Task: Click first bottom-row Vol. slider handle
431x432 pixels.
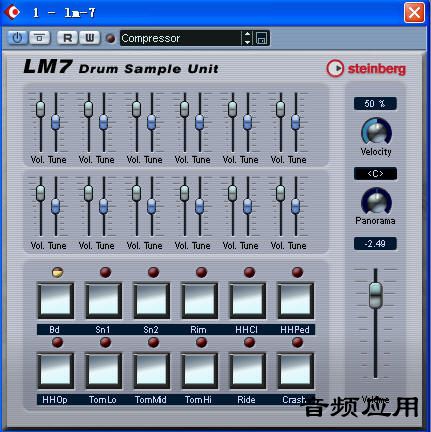Action: [40, 193]
